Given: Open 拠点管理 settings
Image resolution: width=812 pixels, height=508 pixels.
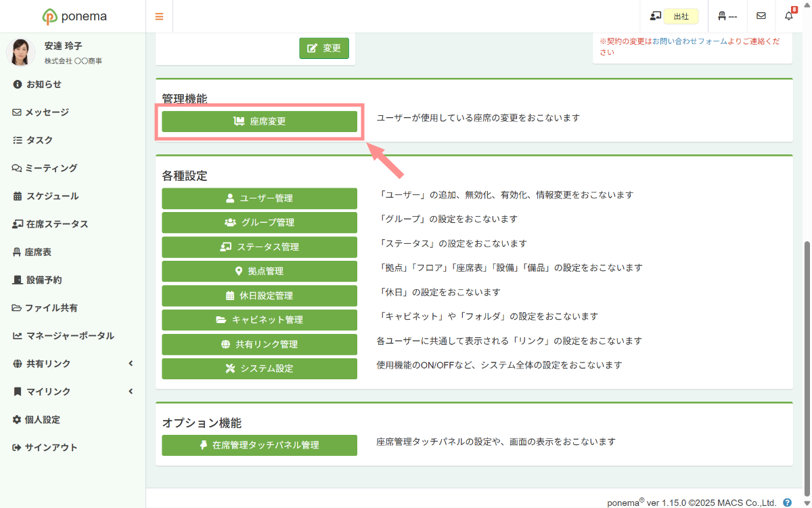Looking at the screenshot, I should coord(259,271).
